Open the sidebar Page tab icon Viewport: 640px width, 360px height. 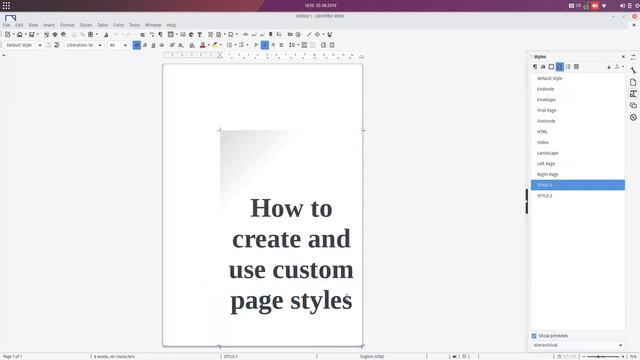click(633, 82)
